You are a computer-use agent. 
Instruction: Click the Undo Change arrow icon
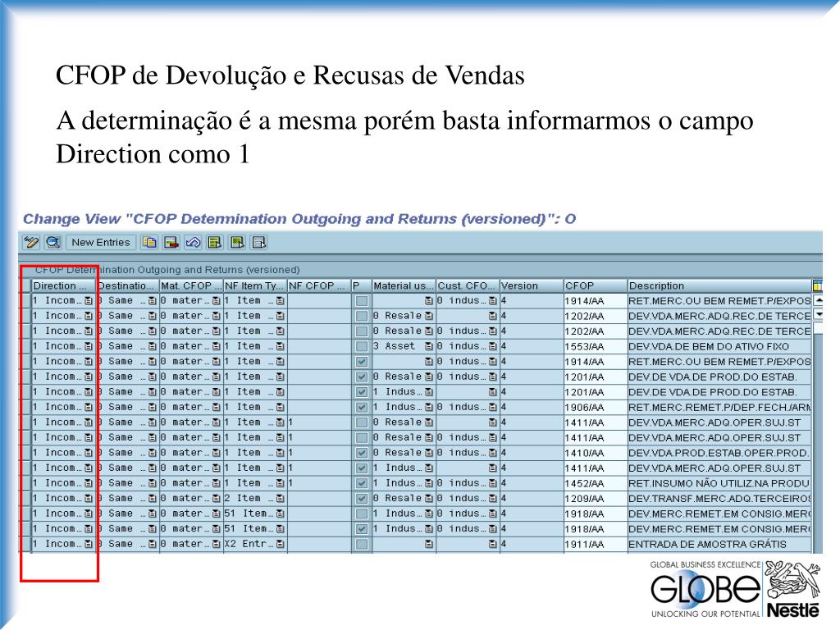click(193, 243)
